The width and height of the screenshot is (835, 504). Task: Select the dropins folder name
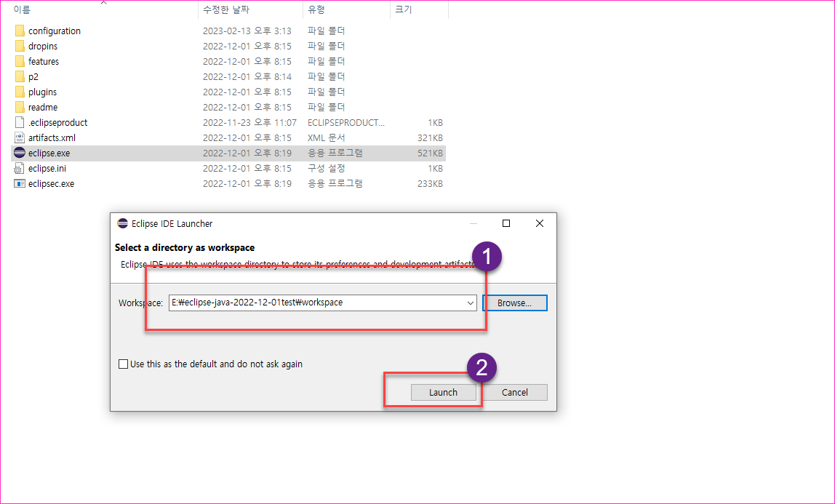coord(43,47)
